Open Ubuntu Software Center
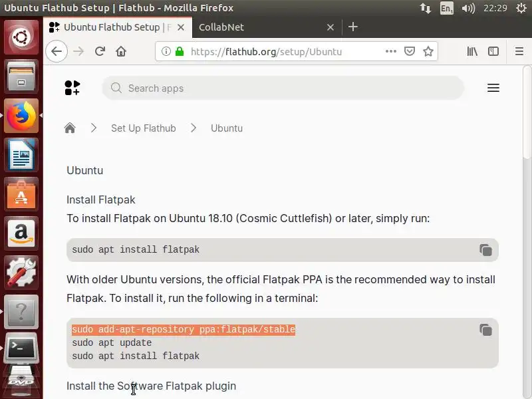The height and width of the screenshot is (399, 532). [x=21, y=194]
